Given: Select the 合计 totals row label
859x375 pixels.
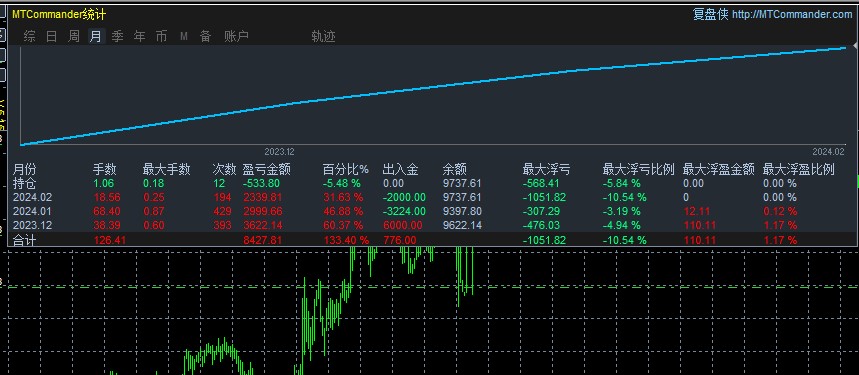Looking at the screenshot, I should click(25, 240).
